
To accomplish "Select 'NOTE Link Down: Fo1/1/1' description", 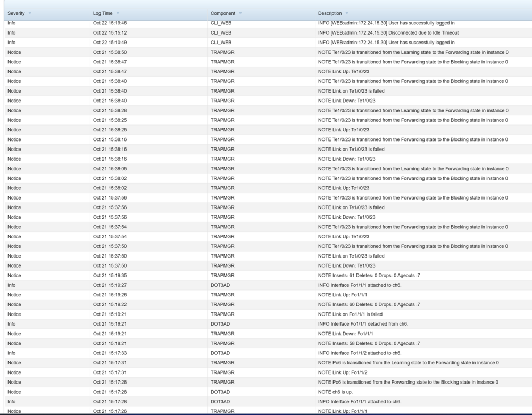I will 345,334.
